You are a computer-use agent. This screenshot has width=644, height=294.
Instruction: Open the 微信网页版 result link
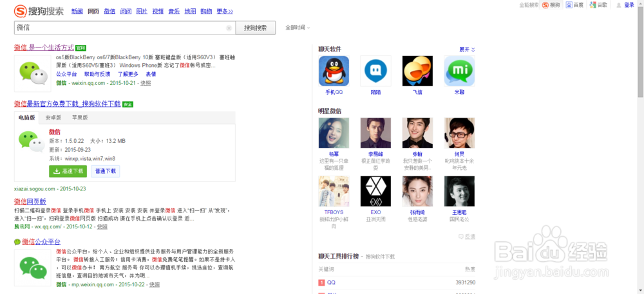[x=30, y=202]
